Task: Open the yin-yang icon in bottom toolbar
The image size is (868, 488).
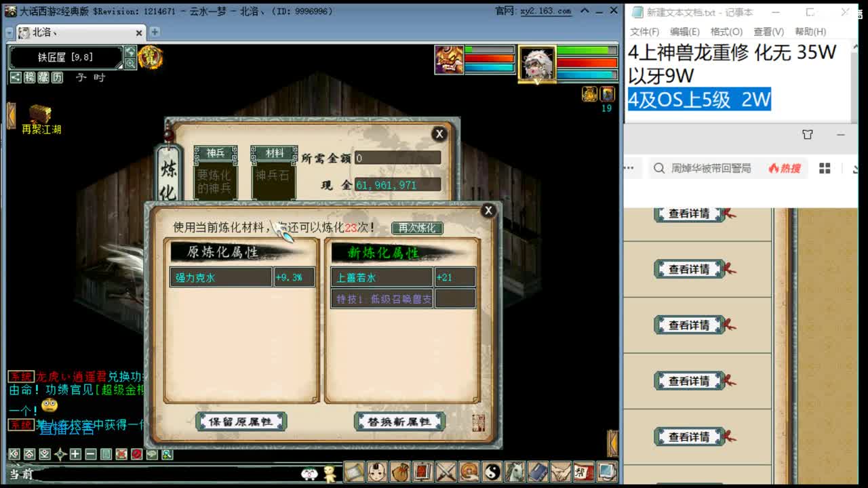Action: 492,472
